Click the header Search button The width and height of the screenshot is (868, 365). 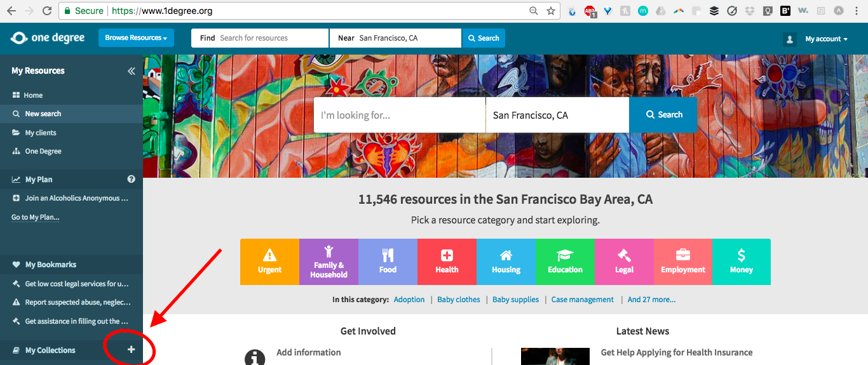pyautogui.click(x=484, y=38)
